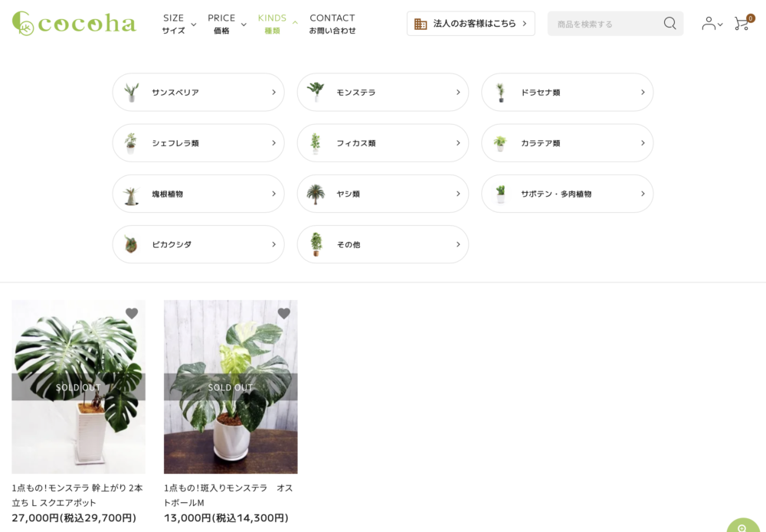Toggle heart on variegated Monstera product
Viewport: 766px width, 532px height.
click(x=284, y=314)
